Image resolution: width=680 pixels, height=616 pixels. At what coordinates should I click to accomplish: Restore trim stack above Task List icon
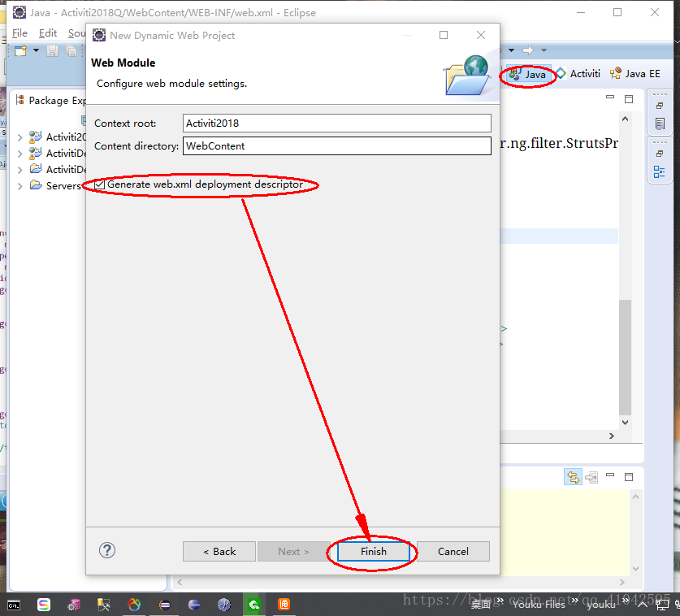click(x=660, y=106)
